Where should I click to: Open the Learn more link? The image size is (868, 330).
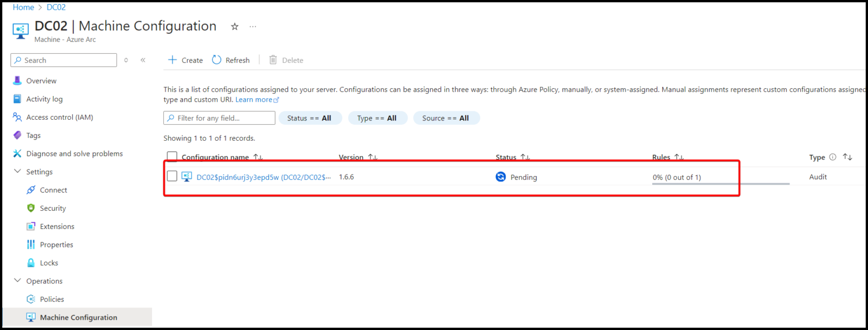point(254,99)
